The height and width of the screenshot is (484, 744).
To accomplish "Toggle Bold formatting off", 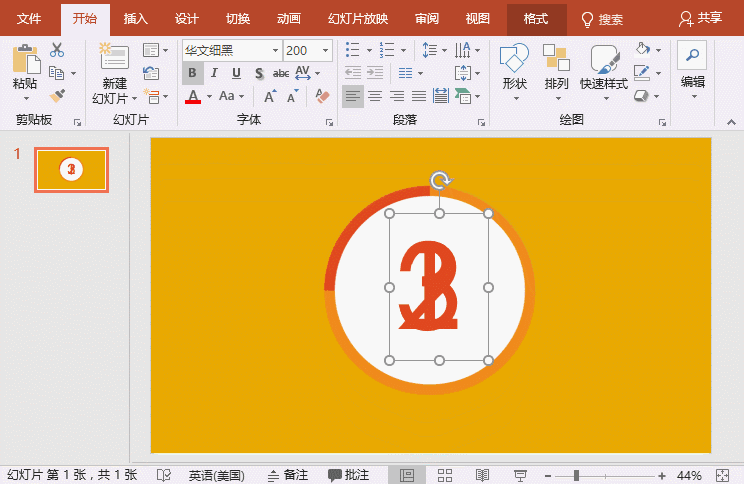I will 192,73.
